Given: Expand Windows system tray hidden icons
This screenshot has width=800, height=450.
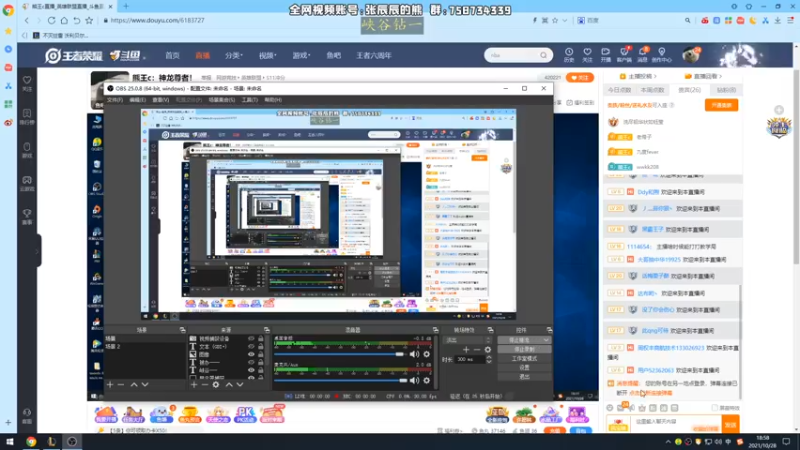Looking at the screenshot, I should (x=668, y=442).
